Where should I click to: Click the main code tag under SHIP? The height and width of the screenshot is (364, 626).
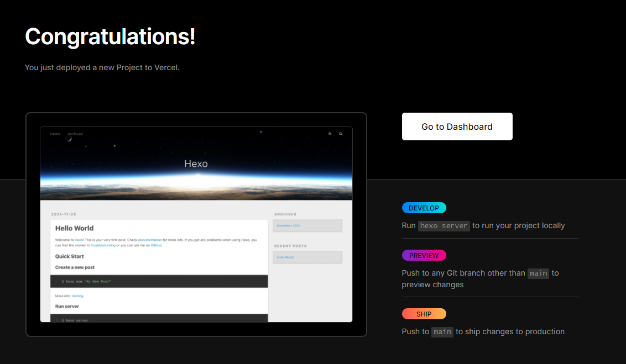(442, 332)
